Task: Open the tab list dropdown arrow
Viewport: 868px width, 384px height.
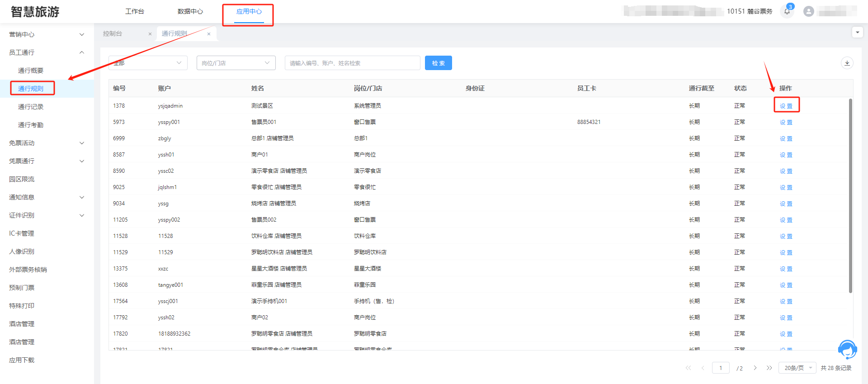Action: tap(857, 33)
